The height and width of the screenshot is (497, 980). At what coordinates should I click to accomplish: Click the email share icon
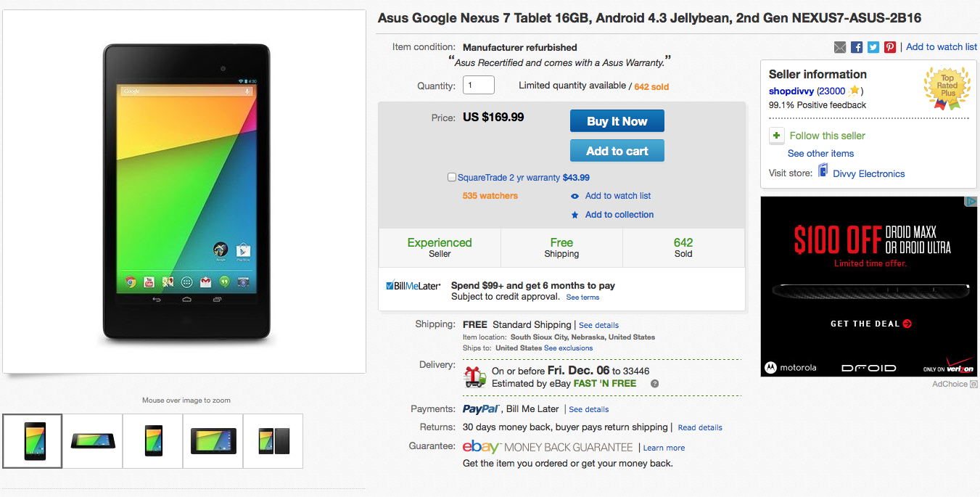pos(840,47)
